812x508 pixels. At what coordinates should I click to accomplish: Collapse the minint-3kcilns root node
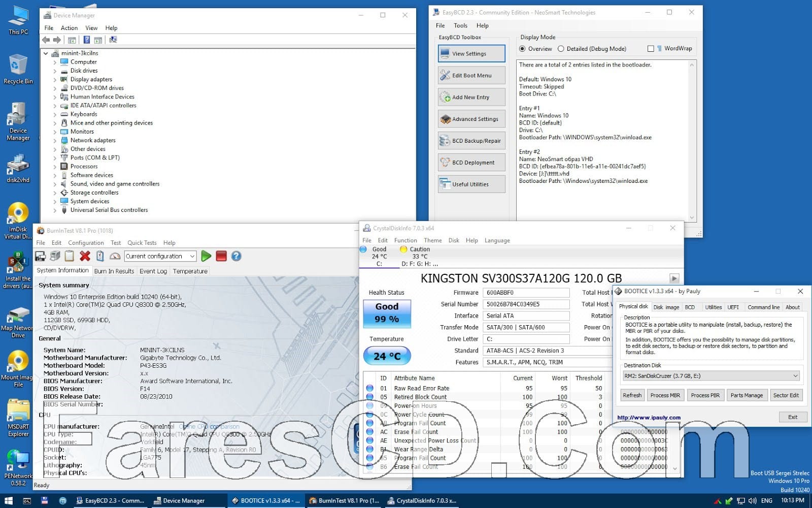tap(46, 53)
